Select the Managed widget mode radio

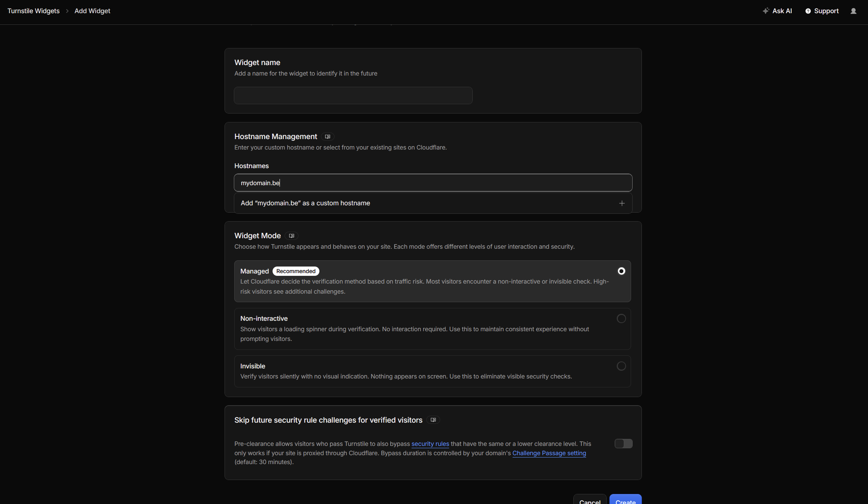coord(621,271)
